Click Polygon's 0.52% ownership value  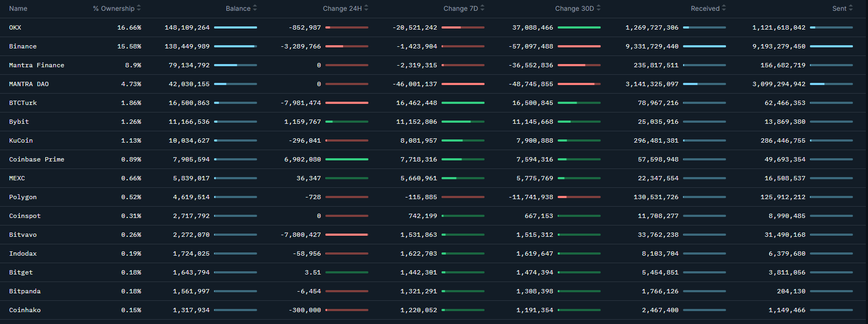tap(131, 197)
